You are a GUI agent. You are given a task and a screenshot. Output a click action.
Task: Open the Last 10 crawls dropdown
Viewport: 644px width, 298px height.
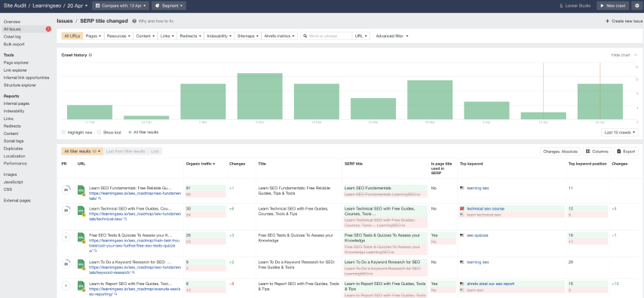point(619,132)
